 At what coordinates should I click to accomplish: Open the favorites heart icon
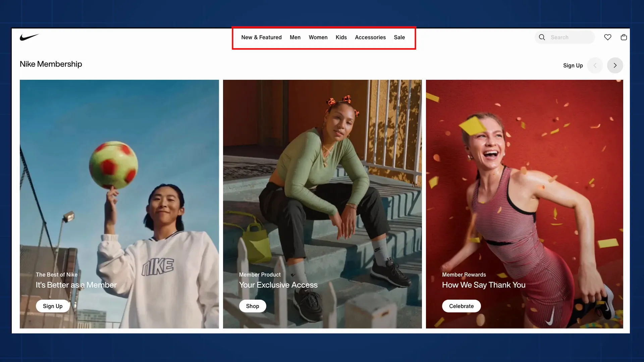coord(608,37)
